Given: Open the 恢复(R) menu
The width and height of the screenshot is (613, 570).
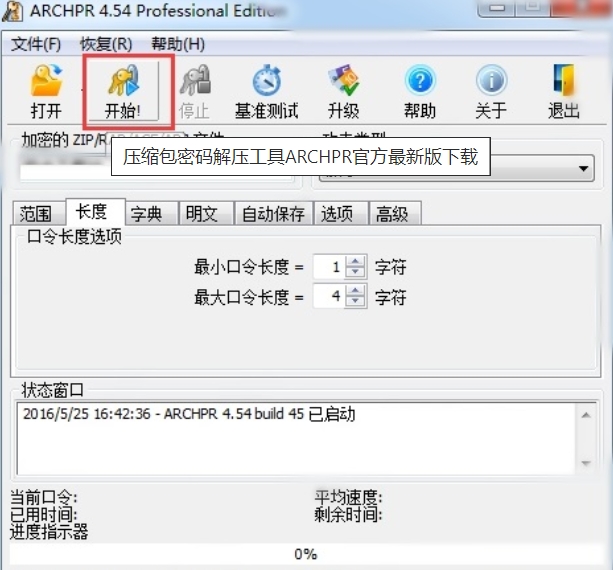Looking at the screenshot, I should (x=106, y=44).
